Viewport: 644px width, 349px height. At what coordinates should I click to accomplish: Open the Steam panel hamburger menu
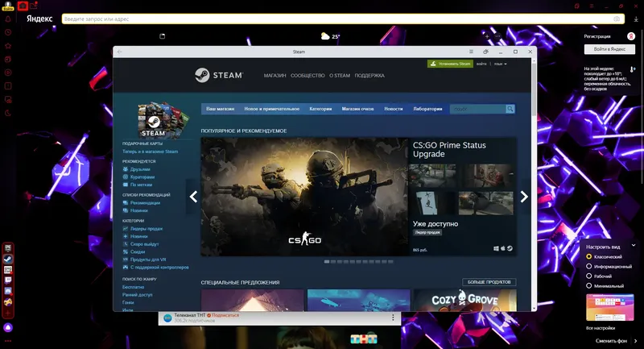[x=471, y=52]
